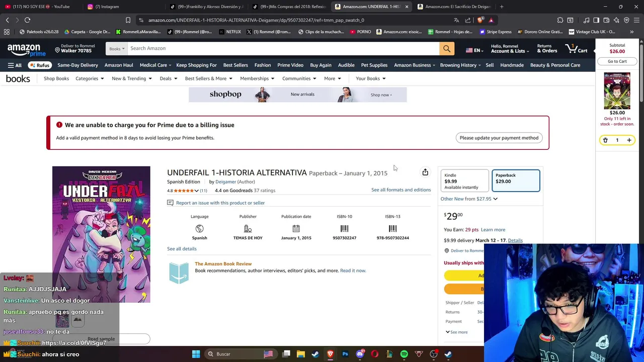Screen dimensions: 644x362
Task: Open Spotify from the taskbar
Action: coord(404,354)
